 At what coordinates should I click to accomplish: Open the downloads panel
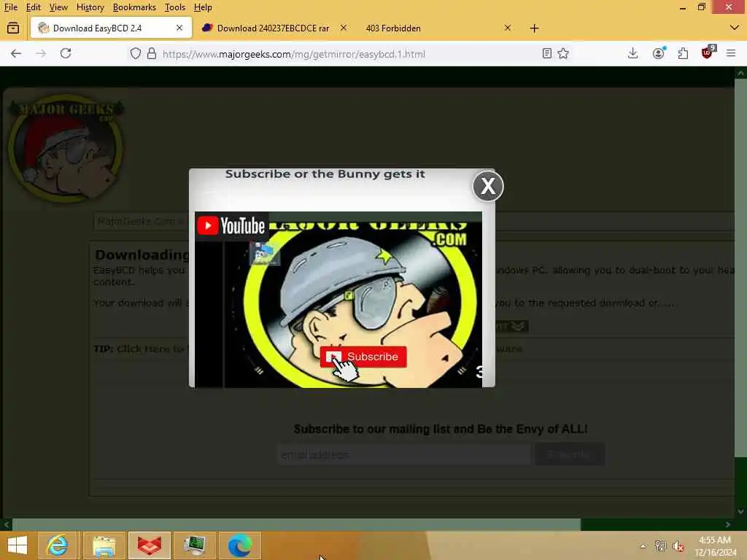pyautogui.click(x=632, y=53)
